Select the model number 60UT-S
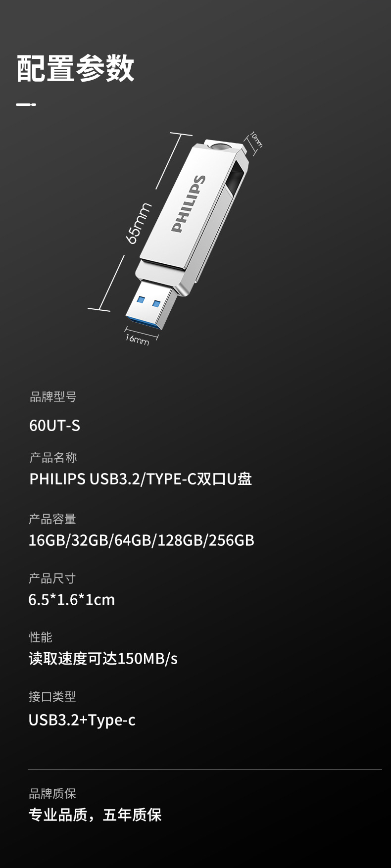 tap(54, 426)
